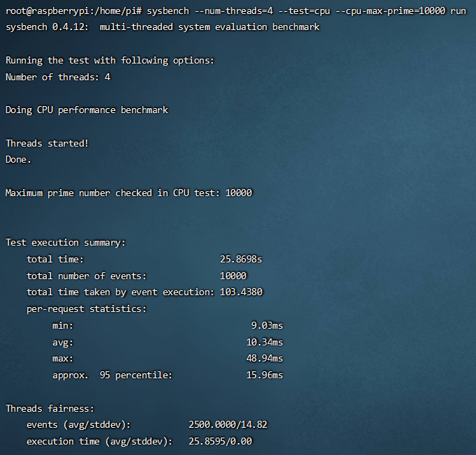Click the 'Threads started!' message
Screen dimensions: 476x455
click(x=47, y=143)
